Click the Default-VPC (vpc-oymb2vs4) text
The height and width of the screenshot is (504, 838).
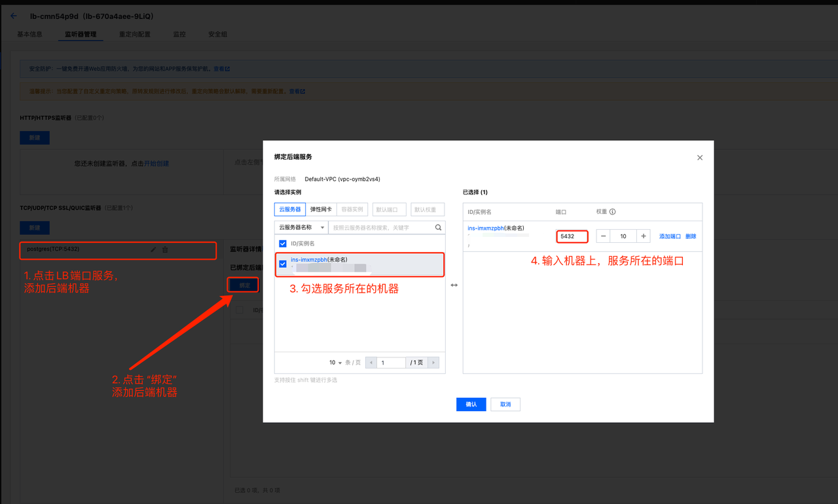pos(342,179)
